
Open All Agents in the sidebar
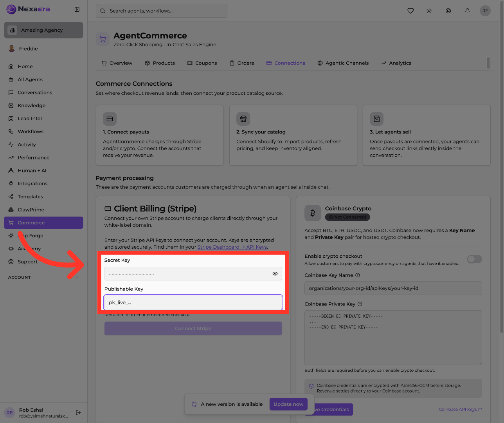pos(43,80)
